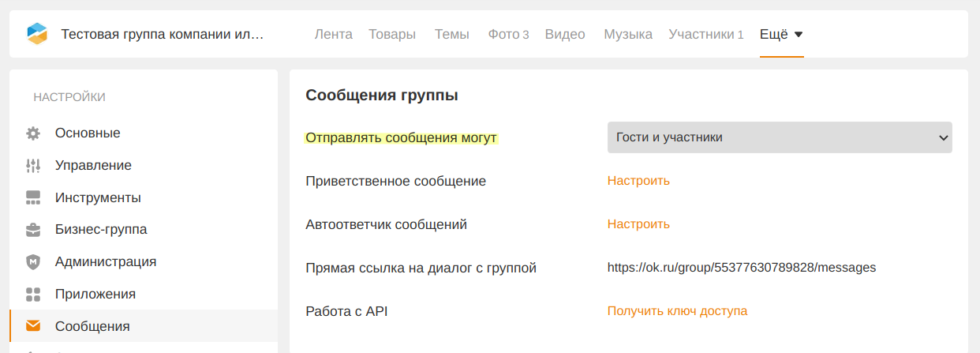Image resolution: width=980 pixels, height=353 pixels.
Task: View the Участники 1 tab
Action: pyautogui.click(x=706, y=34)
